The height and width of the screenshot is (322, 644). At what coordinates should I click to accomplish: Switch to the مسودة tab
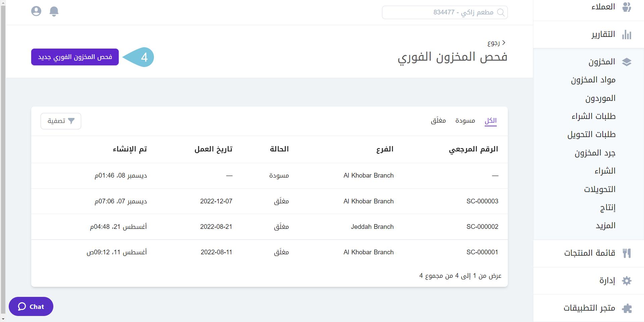coord(465,121)
